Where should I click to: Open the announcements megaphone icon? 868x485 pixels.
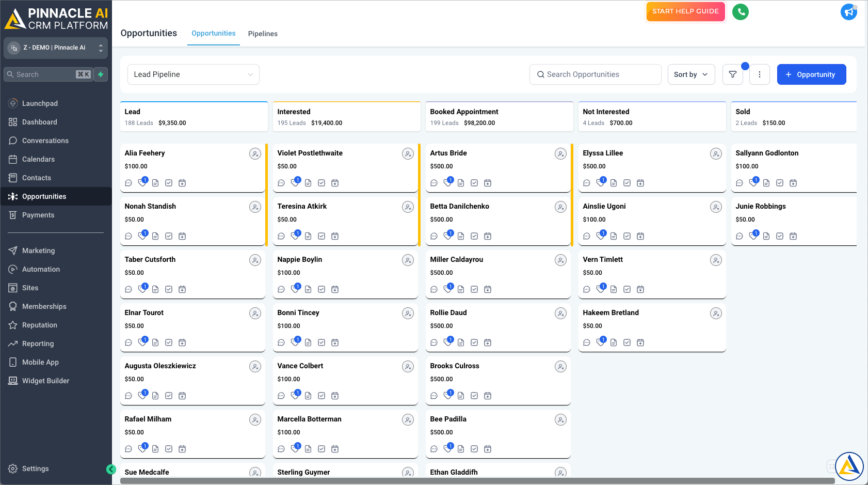[848, 11]
